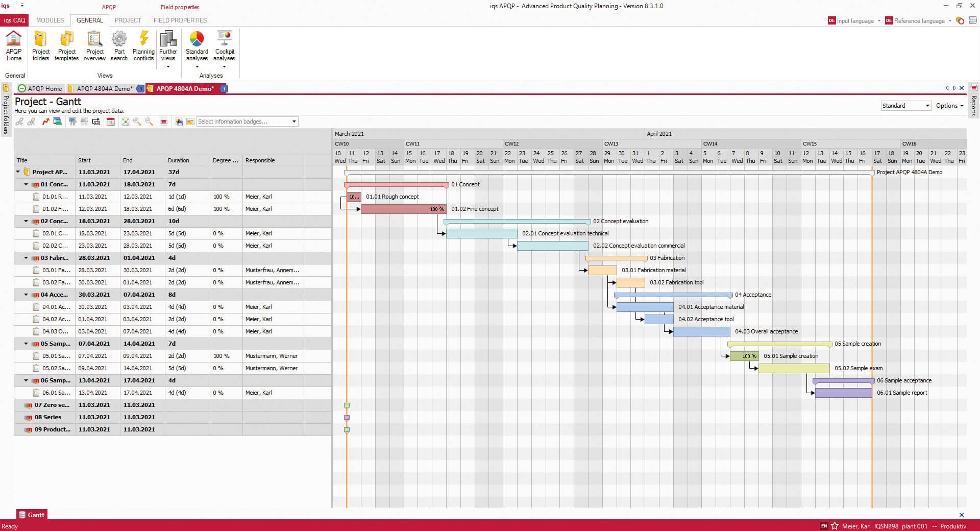Open the calendar icon in the Gantt toolbar
The height and width of the screenshot is (531, 980).
[111, 122]
